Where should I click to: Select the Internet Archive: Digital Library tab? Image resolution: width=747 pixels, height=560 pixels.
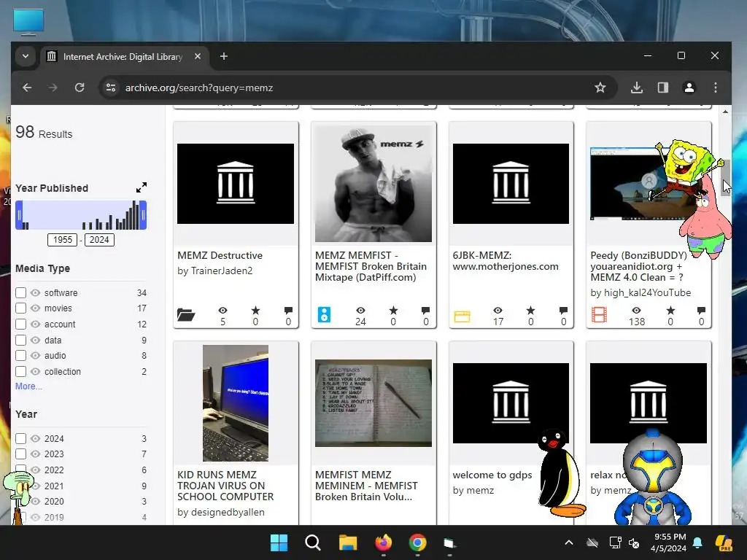tap(124, 57)
